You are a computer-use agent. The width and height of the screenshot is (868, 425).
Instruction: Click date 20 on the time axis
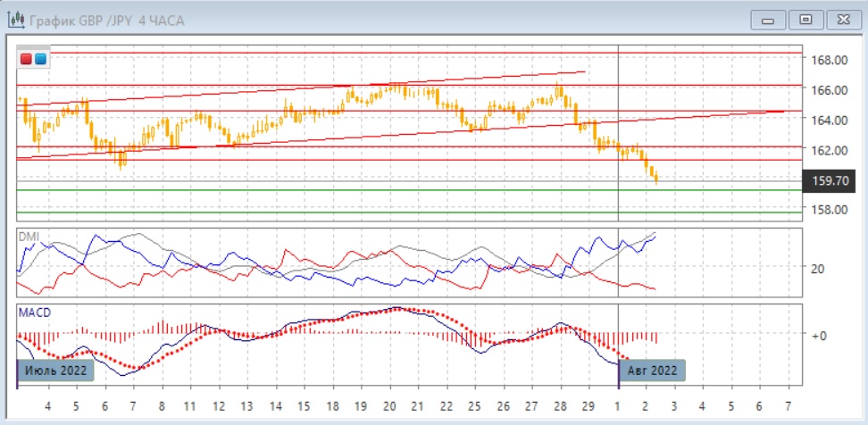[388, 406]
